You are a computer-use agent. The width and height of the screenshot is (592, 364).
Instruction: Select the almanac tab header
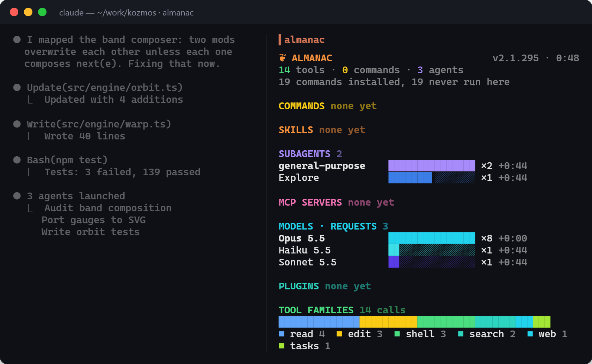click(x=304, y=40)
